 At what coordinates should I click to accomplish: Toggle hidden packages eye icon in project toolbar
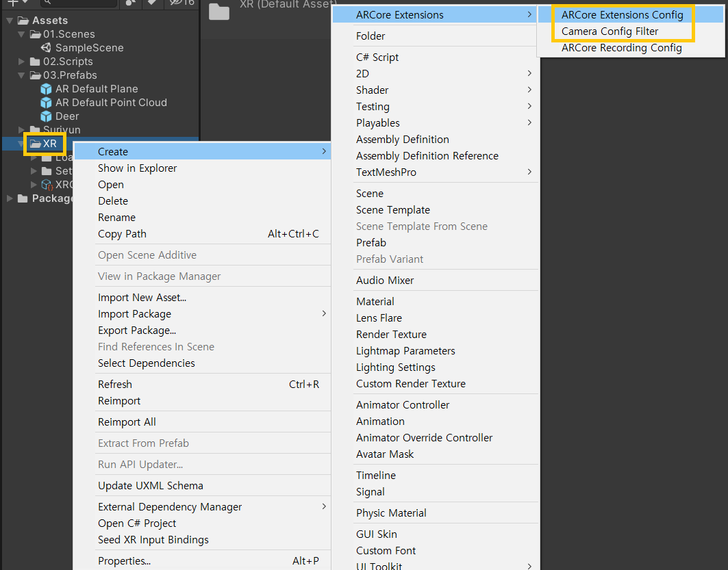tap(176, 3)
